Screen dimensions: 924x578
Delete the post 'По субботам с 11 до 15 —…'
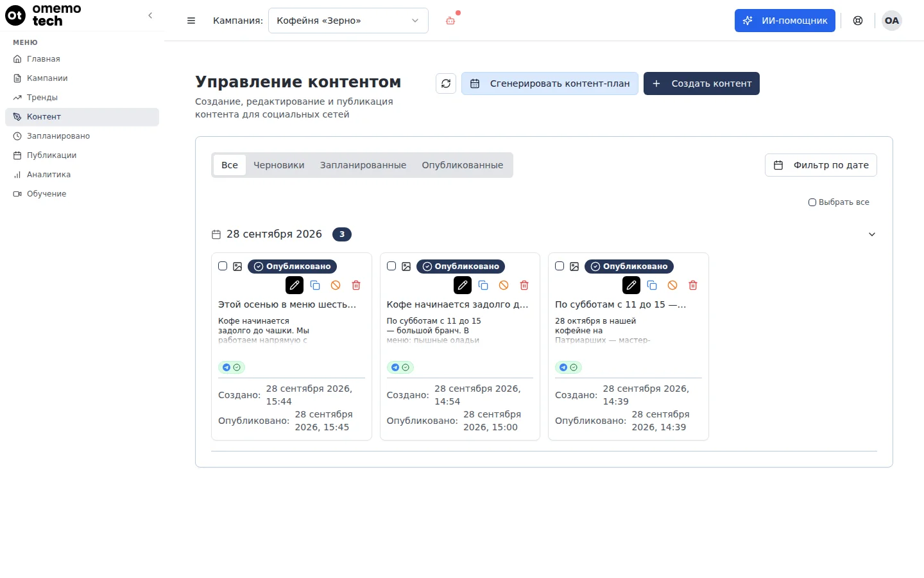(x=693, y=285)
